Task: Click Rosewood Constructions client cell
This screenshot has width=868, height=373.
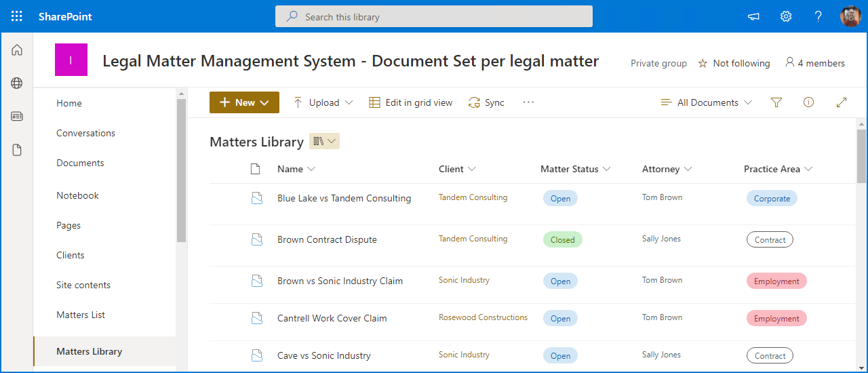Action: pos(483,317)
